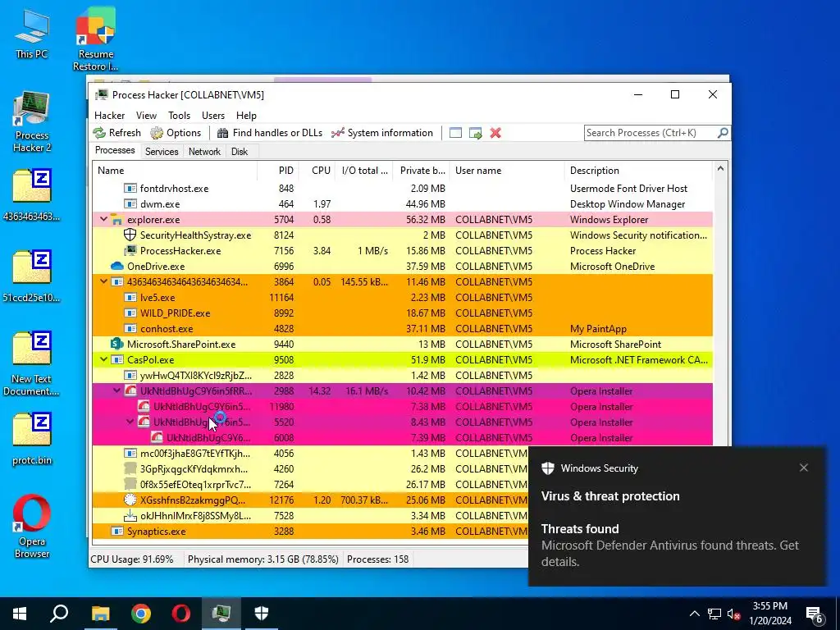Click the red X terminate icon in toolbar
The width and height of the screenshot is (840, 630).
(495, 133)
